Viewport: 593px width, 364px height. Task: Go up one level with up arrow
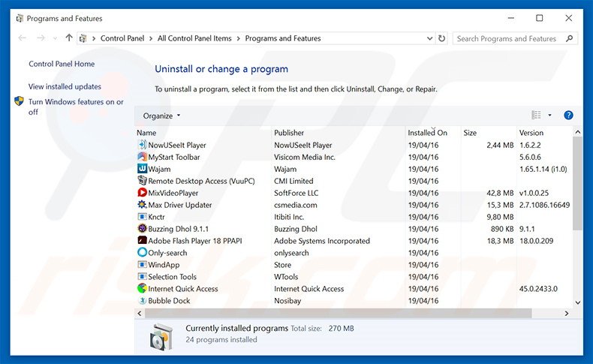tap(69, 38)
